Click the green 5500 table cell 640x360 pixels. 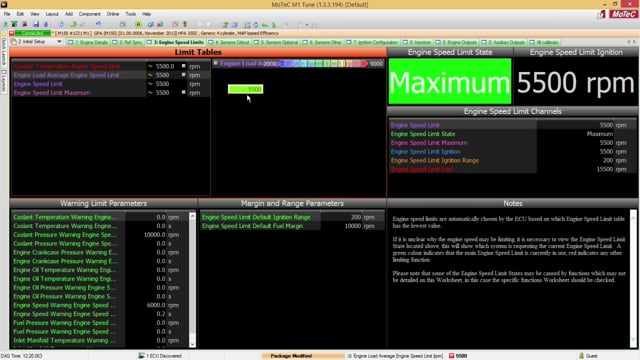(245, 89)
